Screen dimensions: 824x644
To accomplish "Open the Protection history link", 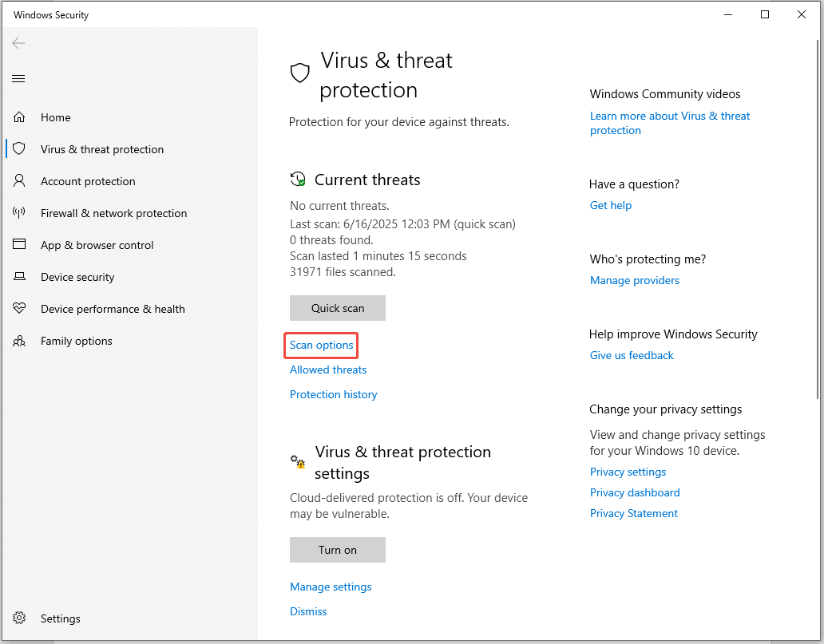I will click(x=333, y=394).
